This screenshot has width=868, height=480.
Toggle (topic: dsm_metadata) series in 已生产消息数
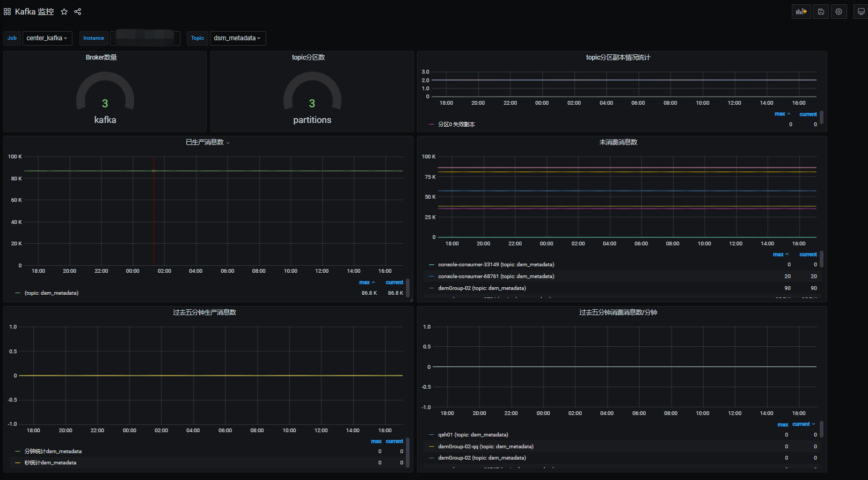click(52, 293)
